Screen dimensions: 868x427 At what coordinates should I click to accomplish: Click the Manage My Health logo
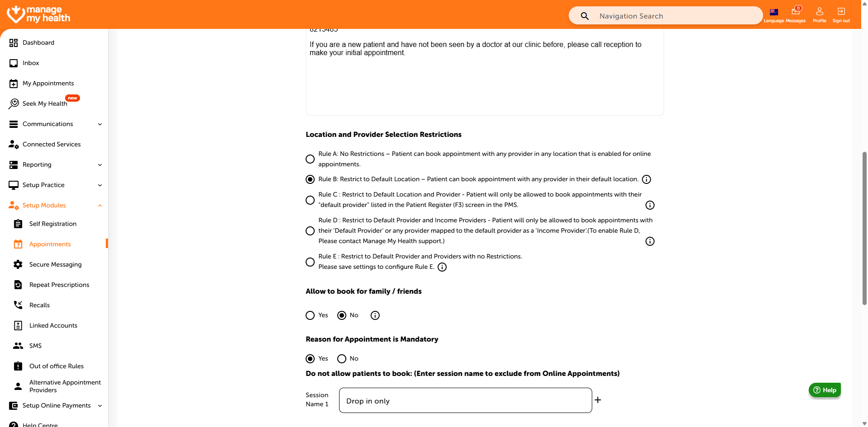38,14
